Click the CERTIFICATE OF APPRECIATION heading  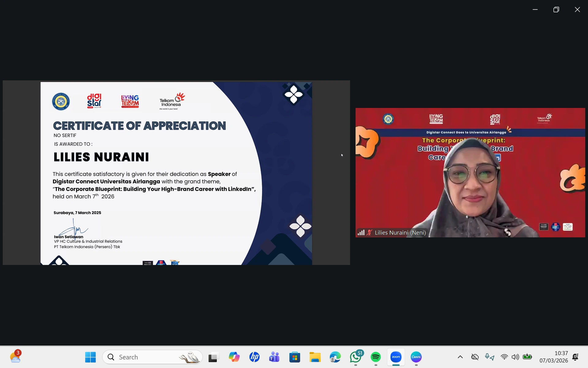tap(139, 126)
